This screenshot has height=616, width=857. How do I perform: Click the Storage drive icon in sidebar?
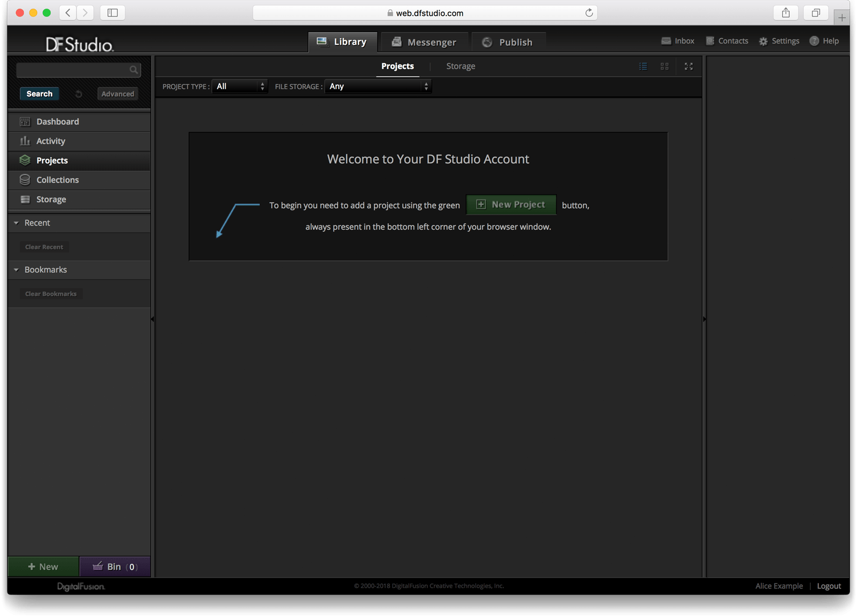[25, 199]
